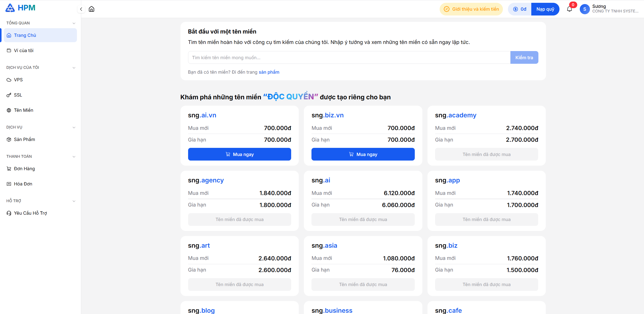644x314 pixels.
Task: Open Ví của tôi wallet page
Action: (x=24, y=51)
